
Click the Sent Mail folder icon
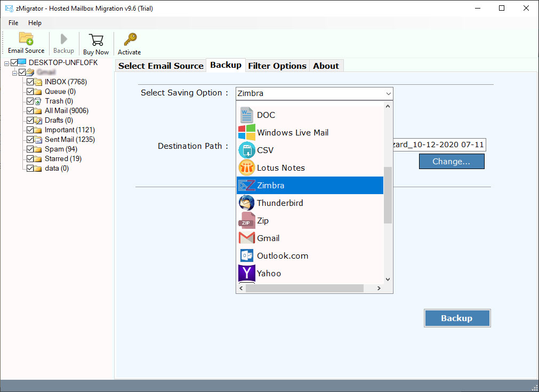(38, 140)
